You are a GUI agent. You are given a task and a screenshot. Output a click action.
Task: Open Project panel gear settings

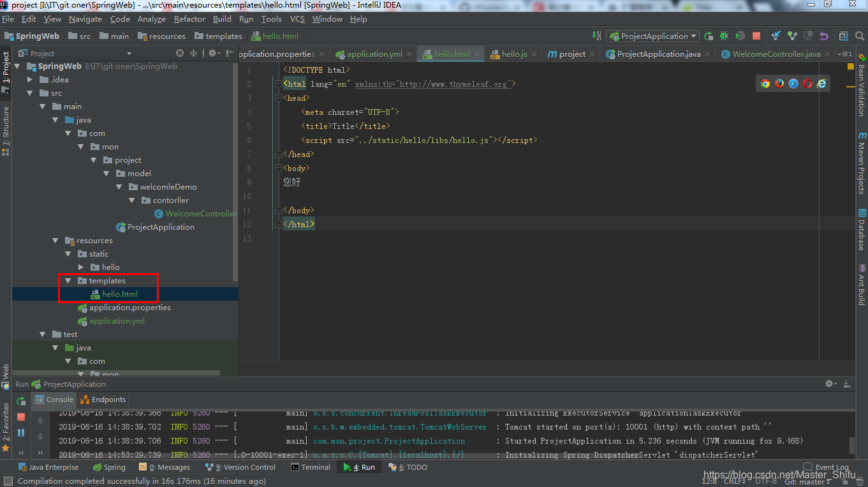click(212, 54)
